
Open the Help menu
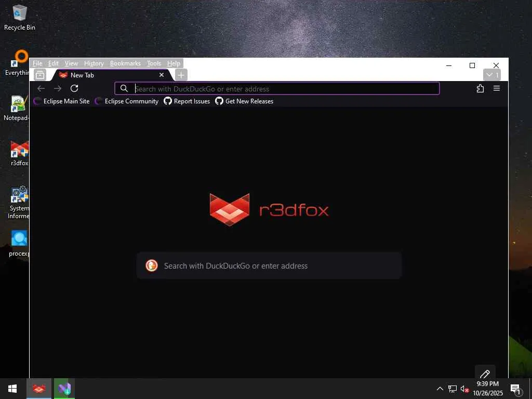tap(174, 63)
